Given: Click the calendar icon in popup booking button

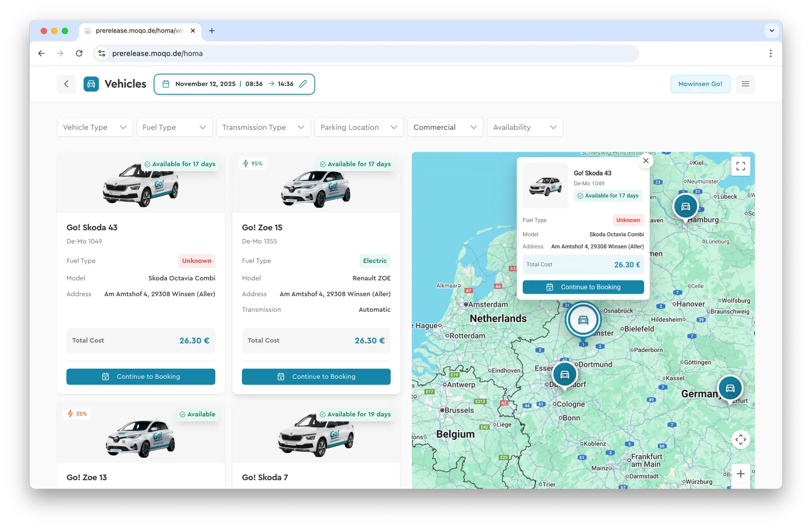Looking at the screenshot, I should (x=550, y=287).
